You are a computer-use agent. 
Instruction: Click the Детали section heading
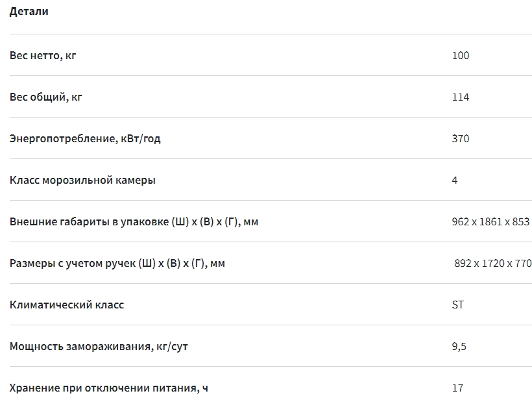tap(29, 12)
